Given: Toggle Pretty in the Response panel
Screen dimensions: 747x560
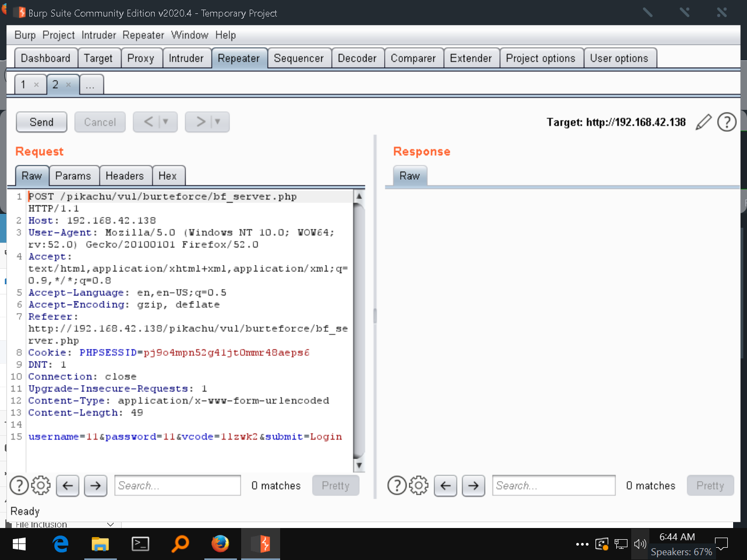Looking at the screenshot, I should [710, 486].
